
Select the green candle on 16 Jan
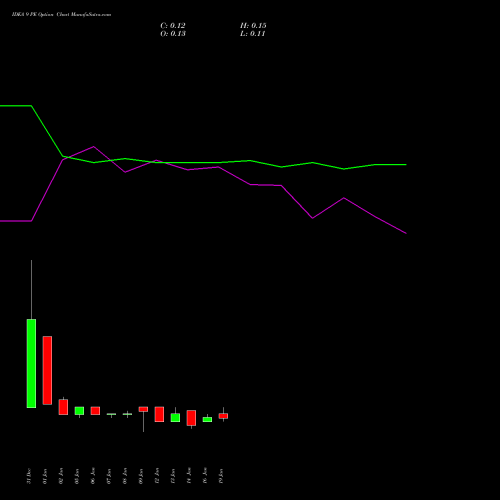coord(207,419)
